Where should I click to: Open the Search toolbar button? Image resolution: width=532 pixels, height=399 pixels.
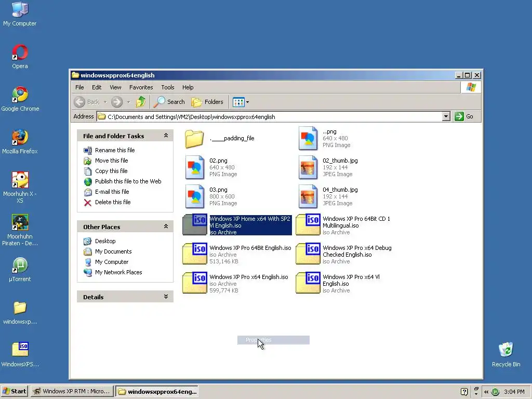(x=169, y=102)
